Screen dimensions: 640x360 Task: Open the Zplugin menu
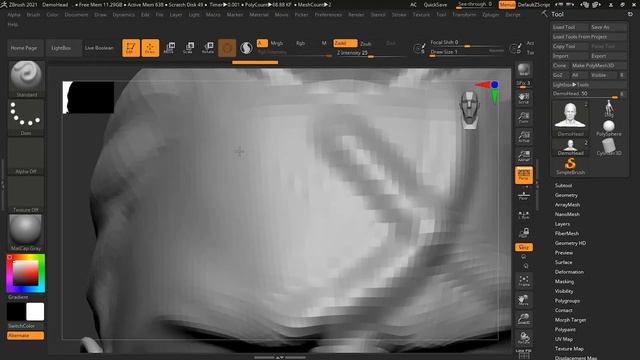pos(490,14)
